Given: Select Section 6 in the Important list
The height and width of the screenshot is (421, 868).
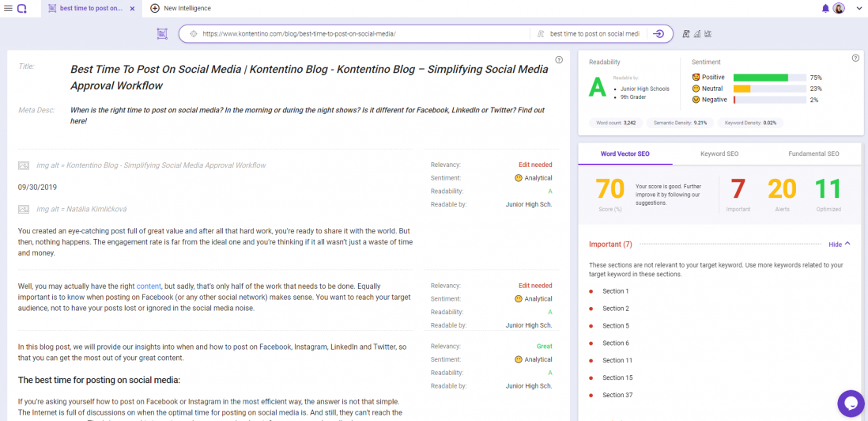Looking at the screenshot, I should [x=616, y=343].
